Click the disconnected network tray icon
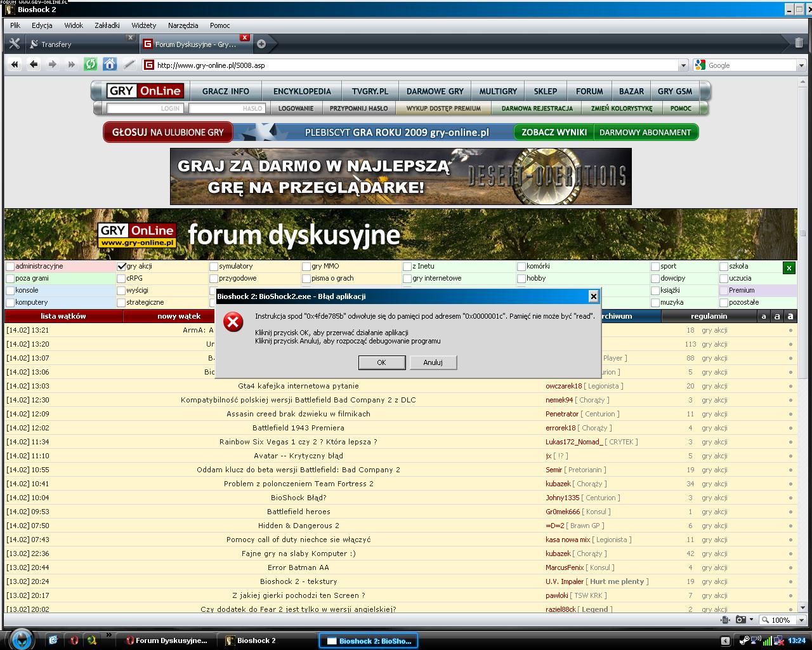 [x=779, y=640]
